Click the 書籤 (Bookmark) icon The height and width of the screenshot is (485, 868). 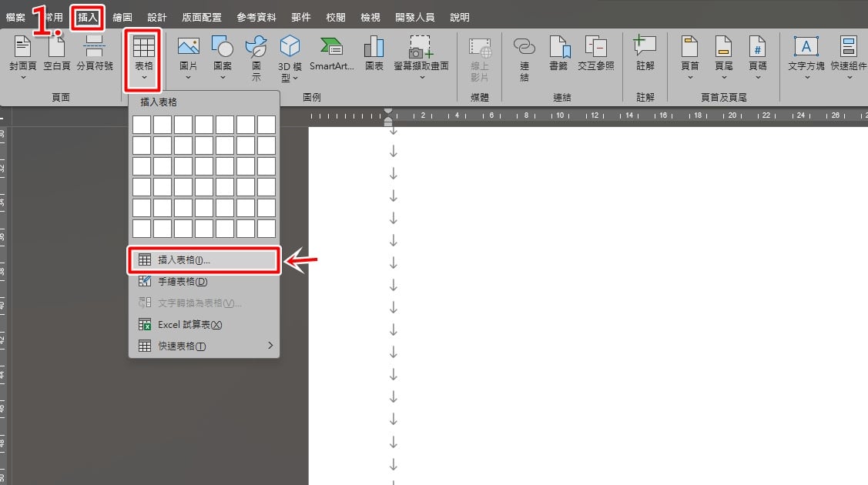pyautogui.click(x=558, y=46)
